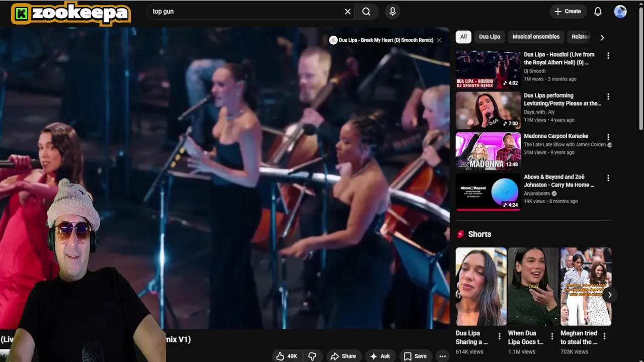The width and height of the screenshot is (644, 362).
Task: Open Levitating/Pretty Please video thumbnail
Action: 488,111
